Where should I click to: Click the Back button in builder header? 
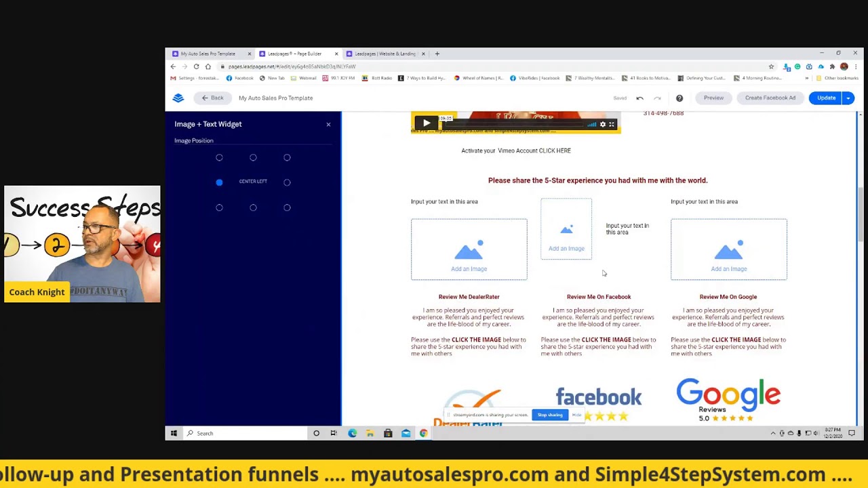212,98
